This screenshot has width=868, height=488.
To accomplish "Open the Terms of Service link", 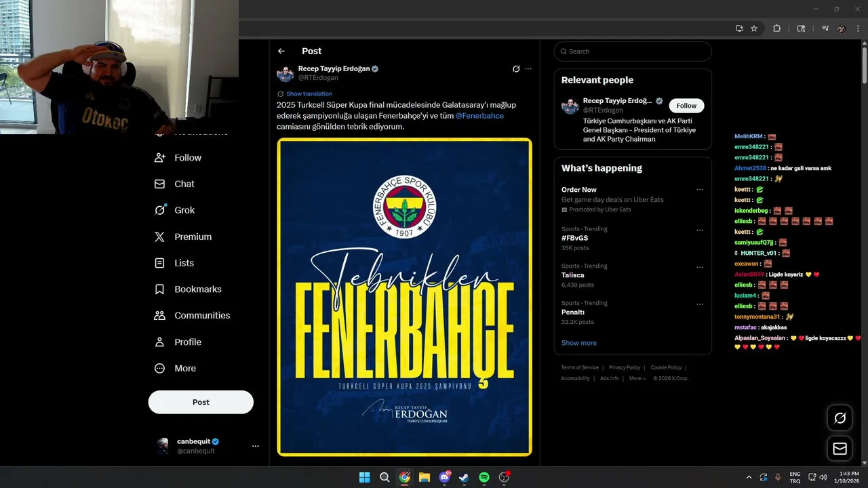I will 580,367.
